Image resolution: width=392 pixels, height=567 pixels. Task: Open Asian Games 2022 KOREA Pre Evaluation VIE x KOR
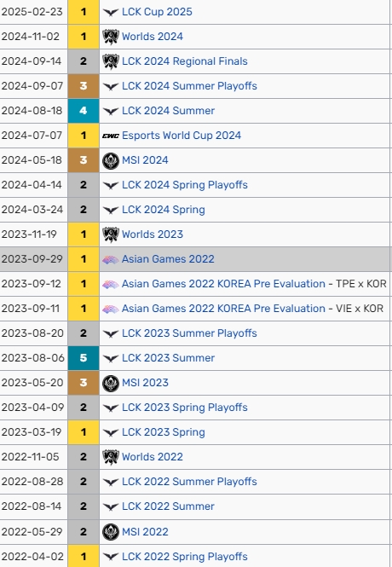pyautogui.click(x=252, y=309)
